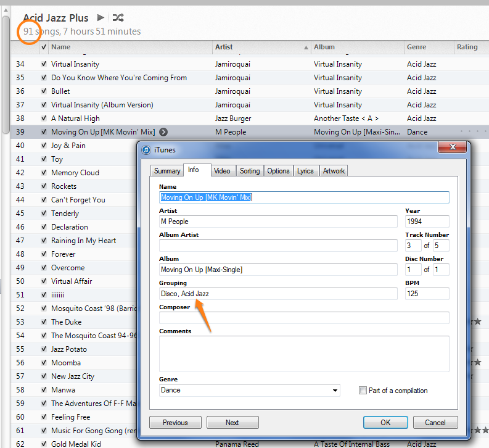Tick the Part of a compilation checkbox
Viewport: 489px width, 448px height.
coord(363,391)
